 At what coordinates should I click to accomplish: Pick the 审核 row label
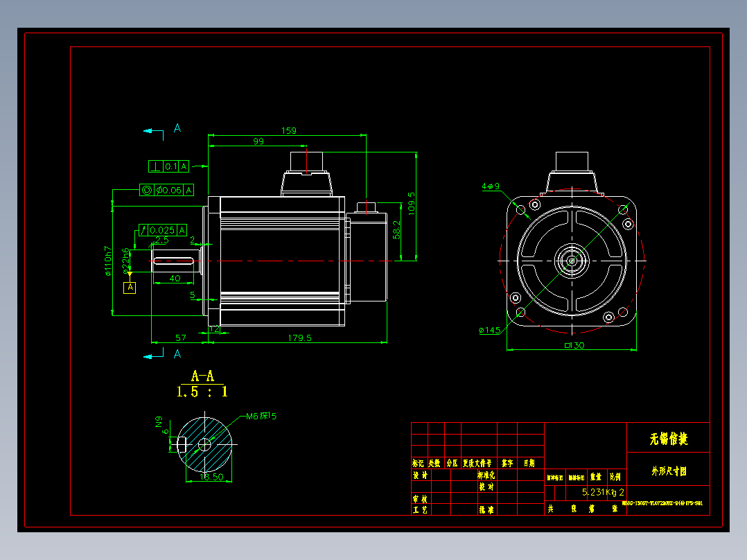click(x=420, y=499)
